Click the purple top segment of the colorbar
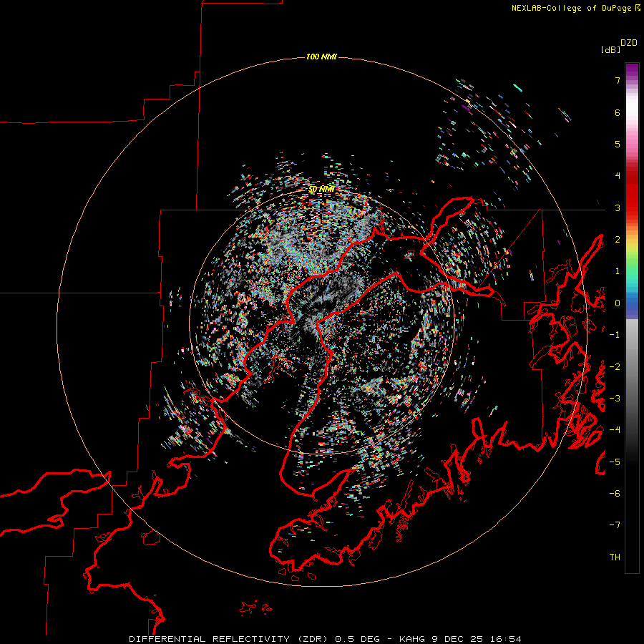 coord(632,71)
